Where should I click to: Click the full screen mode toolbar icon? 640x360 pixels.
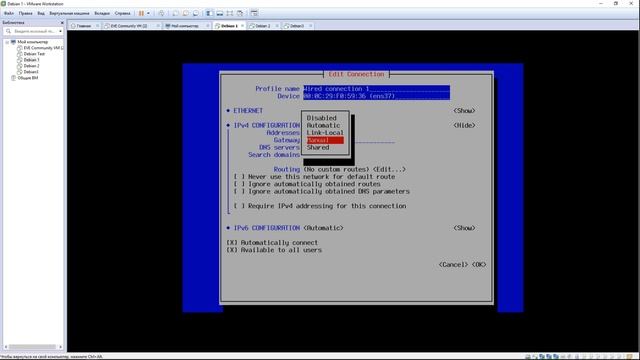[230, 13]
